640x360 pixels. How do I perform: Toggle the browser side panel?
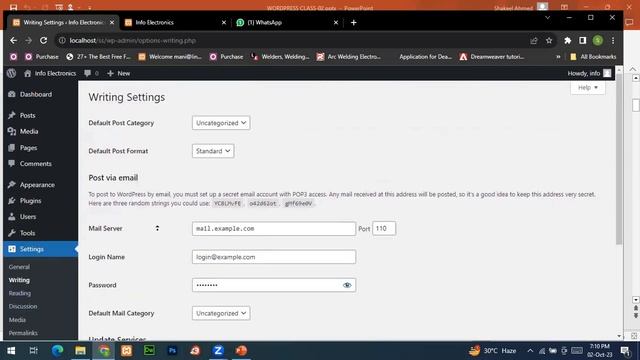coord(582,40)
